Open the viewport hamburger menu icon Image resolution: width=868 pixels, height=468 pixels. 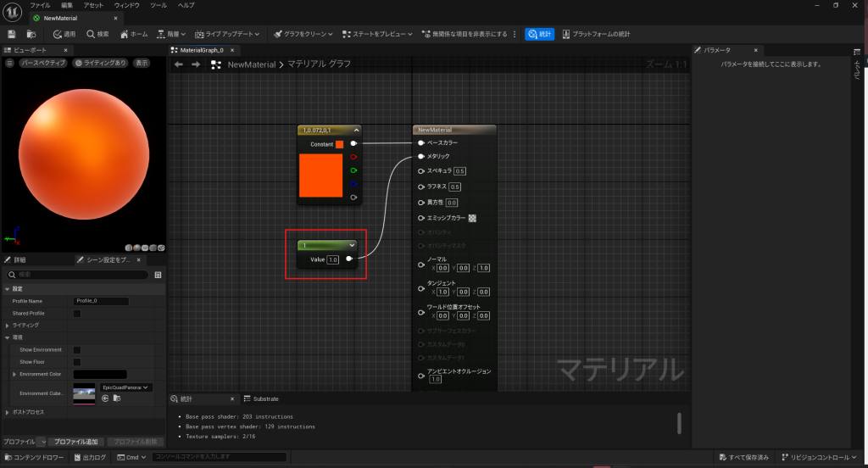pyautogui.click(x=9, y=63)
